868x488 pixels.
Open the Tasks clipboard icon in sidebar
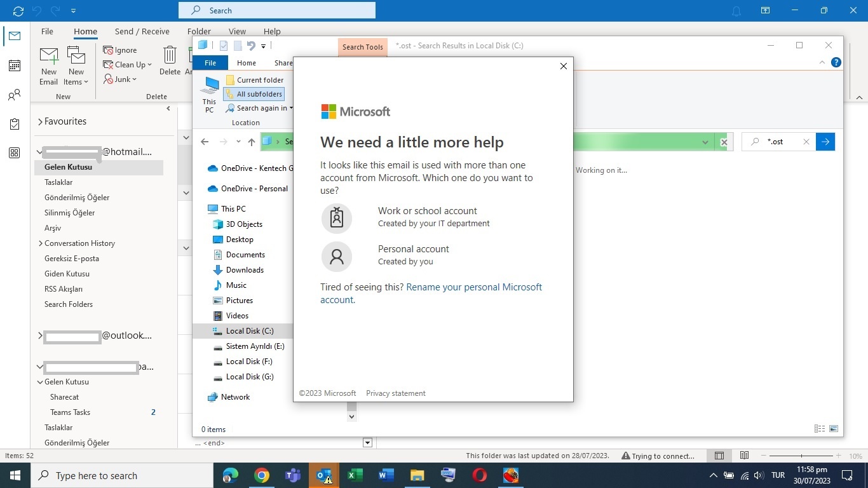click(x=14, y=124)
